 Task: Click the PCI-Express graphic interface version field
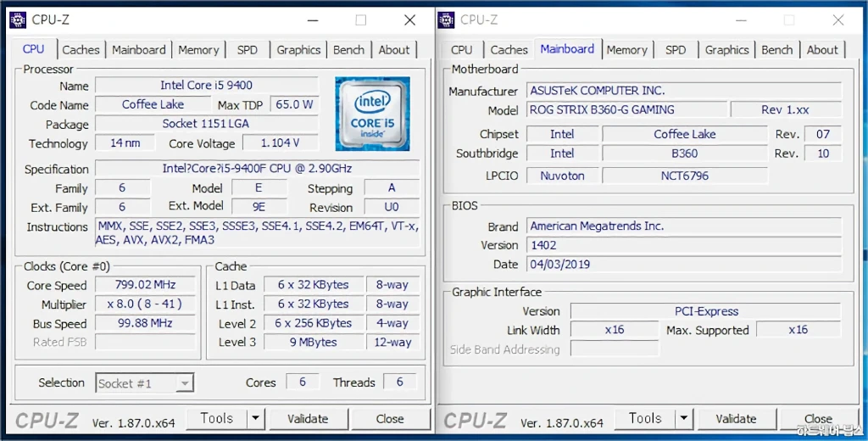[x=706, y=310]
